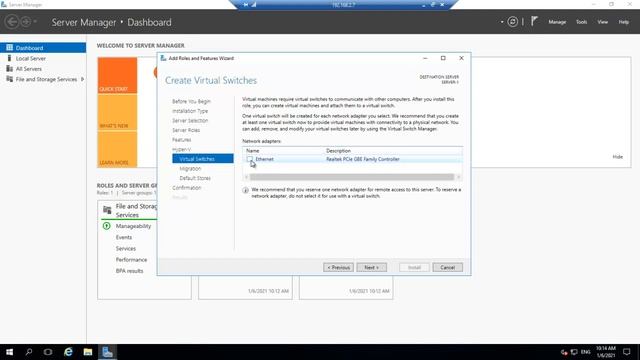Open the Dashboard in Server Manager sidebar
This screenshot has width=640, height=360.
click(43, 48)
